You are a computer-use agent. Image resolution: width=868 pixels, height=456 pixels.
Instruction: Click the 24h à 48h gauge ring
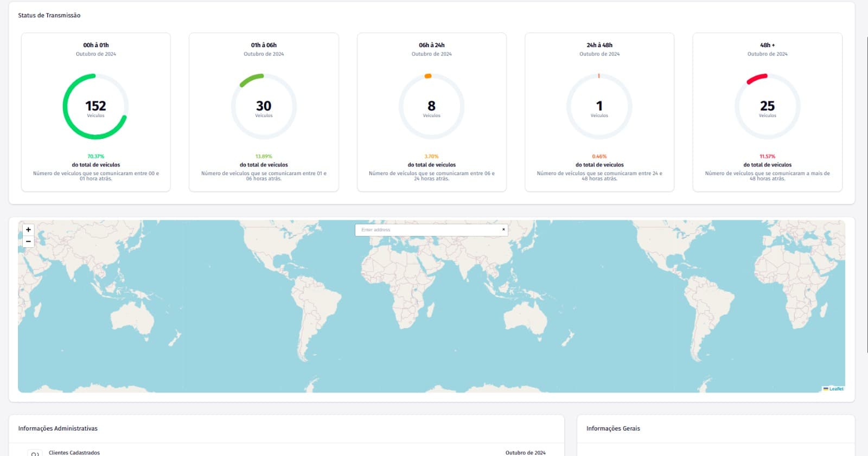click(x=599, y=106)
